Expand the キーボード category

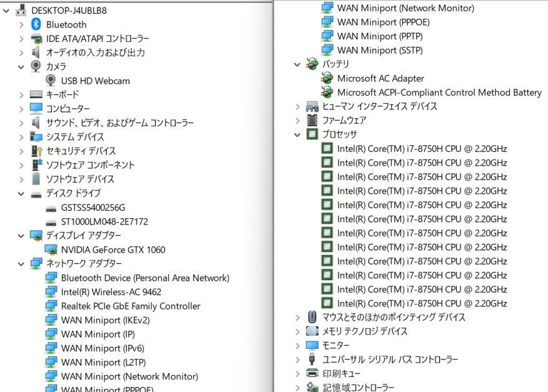21,95
